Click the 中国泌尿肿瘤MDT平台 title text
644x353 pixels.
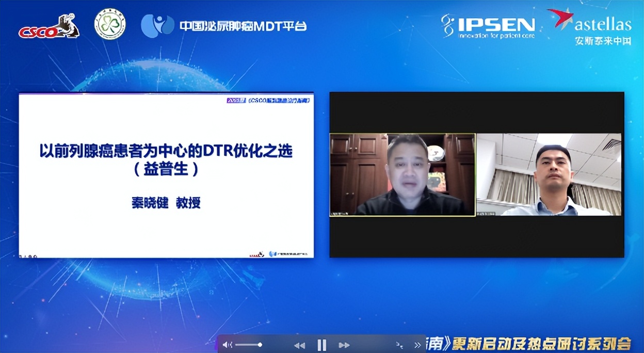pyautogui.click(x=243, y=26)
